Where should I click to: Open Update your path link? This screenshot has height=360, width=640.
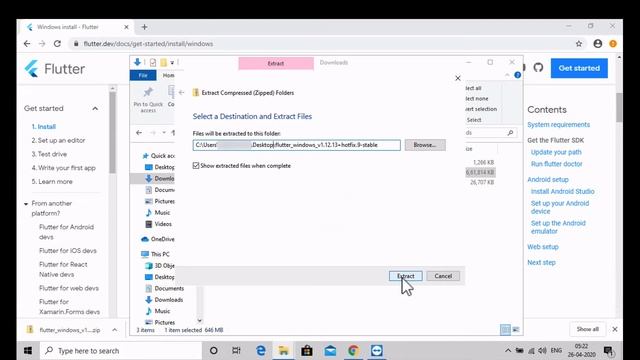[x=556, y=152]
